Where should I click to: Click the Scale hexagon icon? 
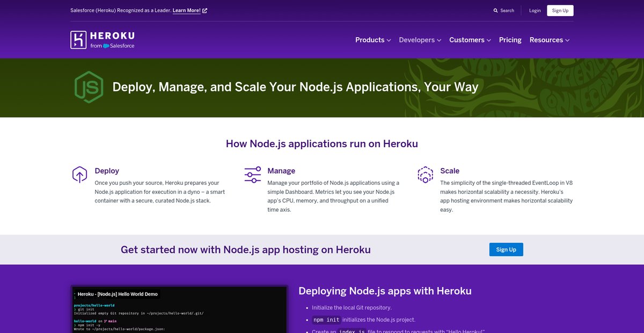click(425, 175)
